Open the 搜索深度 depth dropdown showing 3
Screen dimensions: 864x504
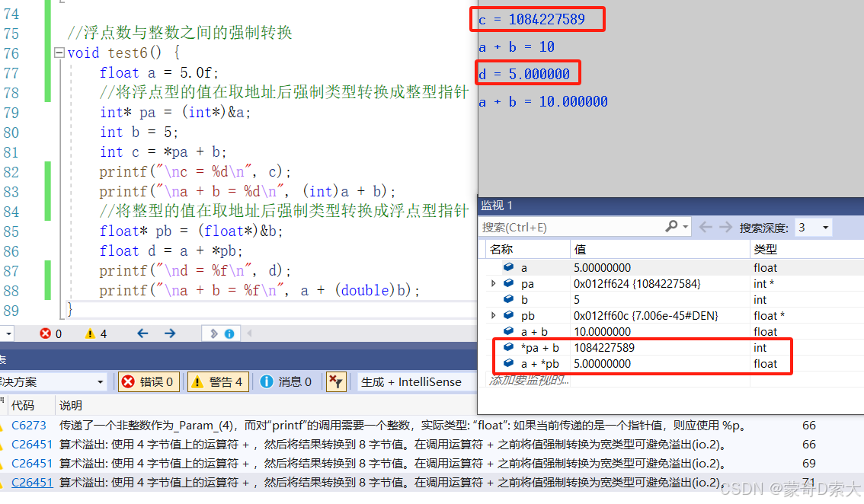[x=813, y=228]
